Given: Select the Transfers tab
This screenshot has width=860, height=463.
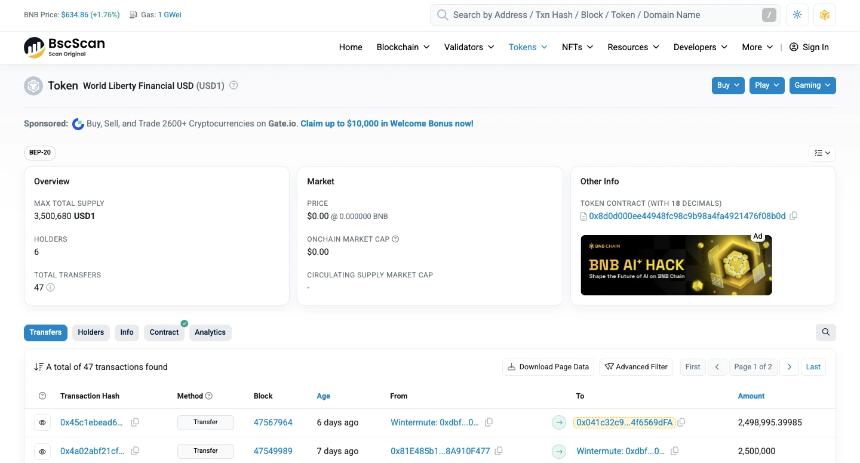Looking at the screenshot, I should tap(46, 332).
